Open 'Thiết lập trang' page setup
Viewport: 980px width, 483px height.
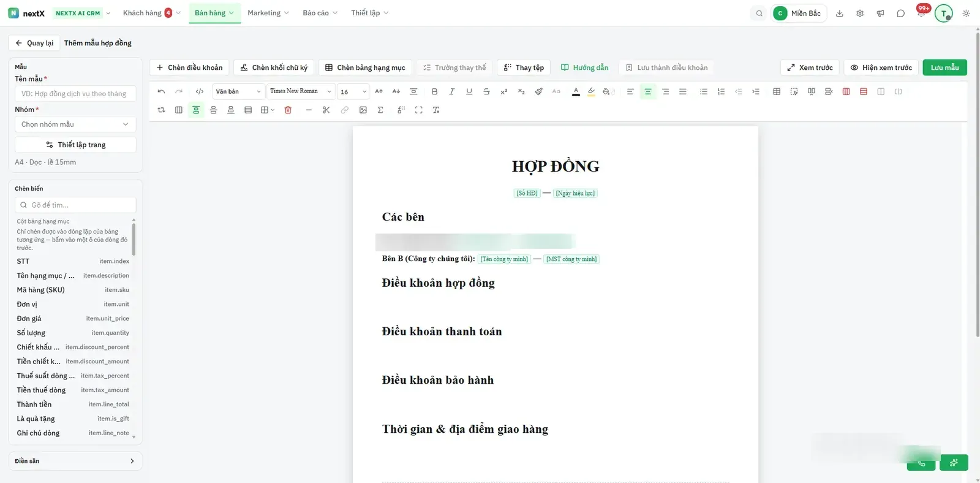pos(75,145)
